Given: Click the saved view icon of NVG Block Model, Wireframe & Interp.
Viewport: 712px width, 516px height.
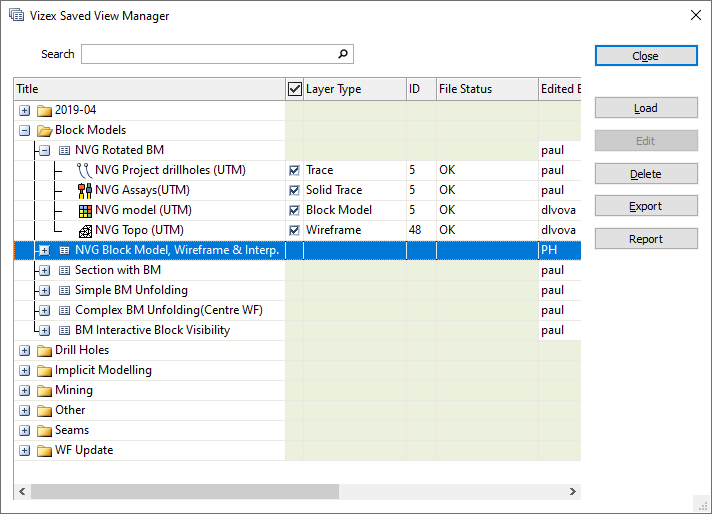Looking at the screenshot, I should 64,250.
